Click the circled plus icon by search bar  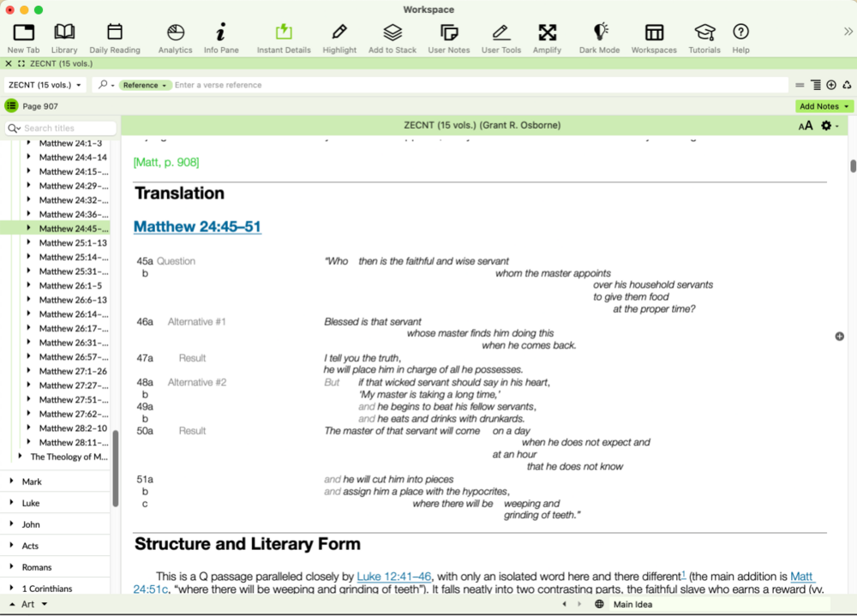click(x=831, y=85)
